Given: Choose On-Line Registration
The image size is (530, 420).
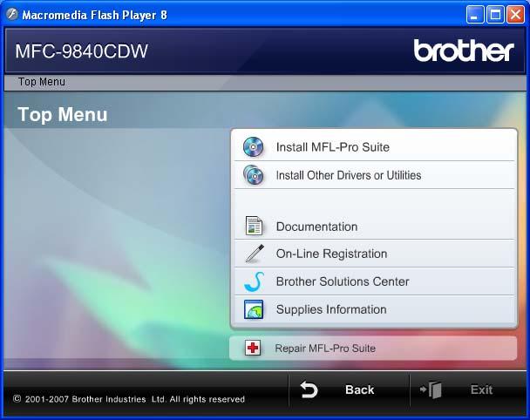Looking at the screenshot, I should pyautogui.click(x=374, y=254).
